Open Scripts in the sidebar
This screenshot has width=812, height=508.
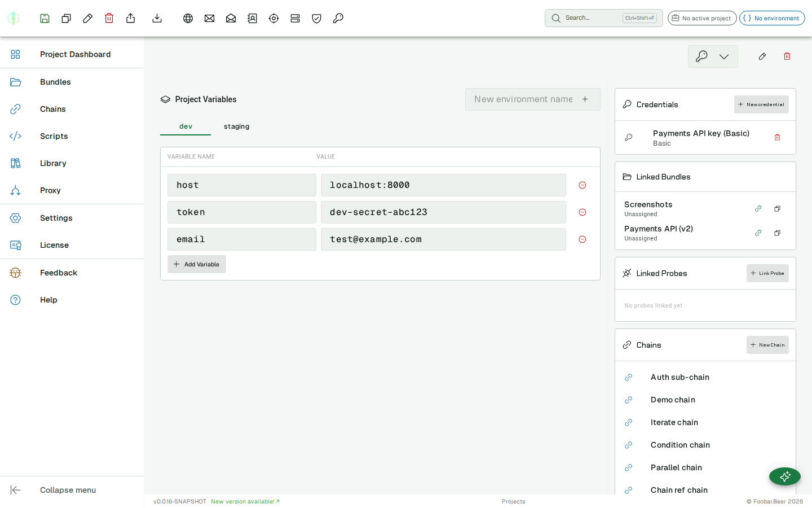(72, 136)
